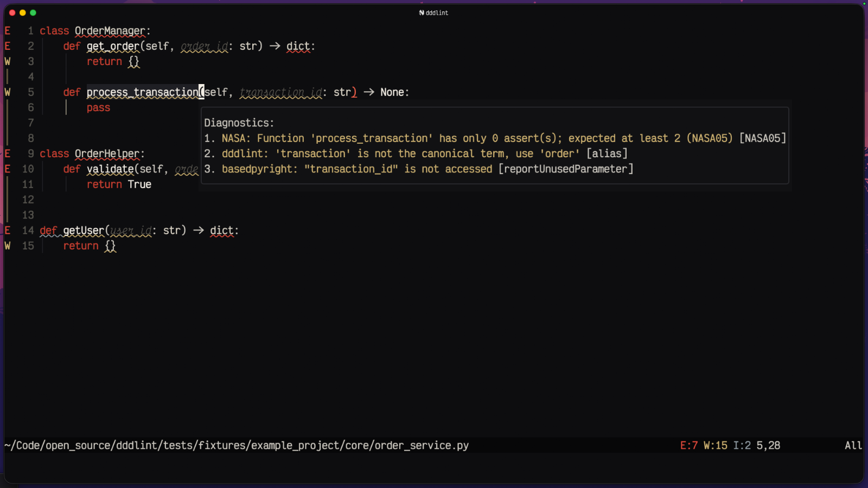
Task: Click the E sign on line 2
Action: coord(8,46)
